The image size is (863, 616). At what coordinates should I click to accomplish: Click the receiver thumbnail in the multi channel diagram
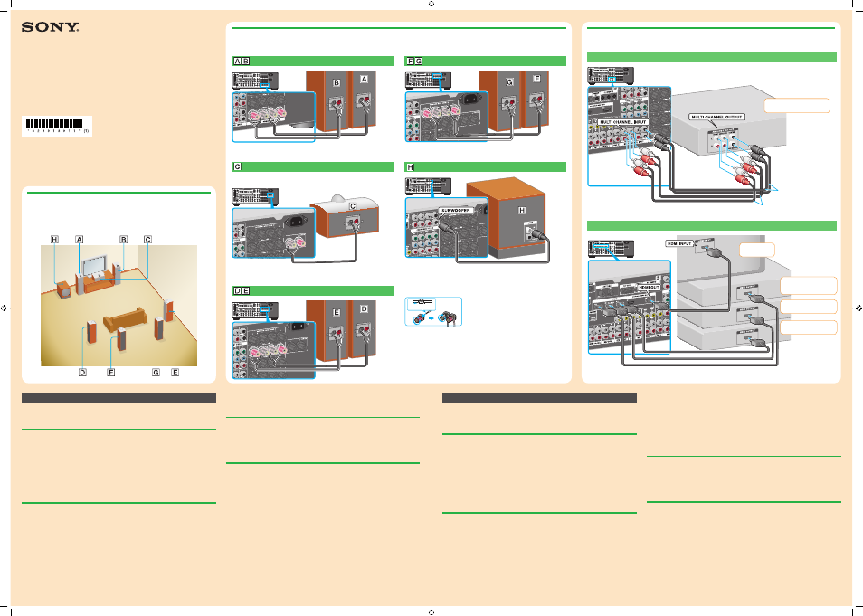click(611, 75)
